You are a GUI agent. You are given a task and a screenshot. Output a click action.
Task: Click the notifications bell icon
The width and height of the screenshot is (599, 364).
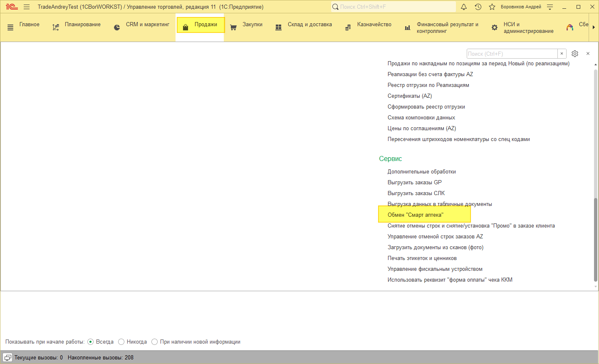pyautogui.click(x=464, y=7)
